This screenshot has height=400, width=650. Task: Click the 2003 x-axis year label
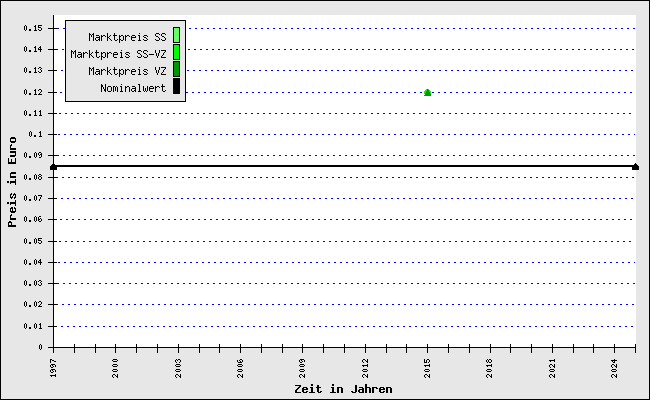pyautogui.click(x=178, y=368)
